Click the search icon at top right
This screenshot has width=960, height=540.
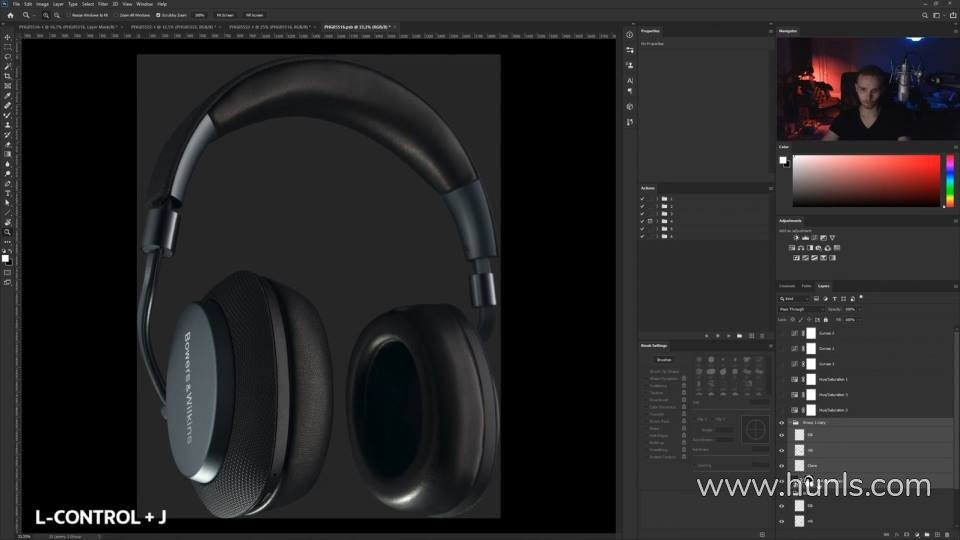point(924,15)
